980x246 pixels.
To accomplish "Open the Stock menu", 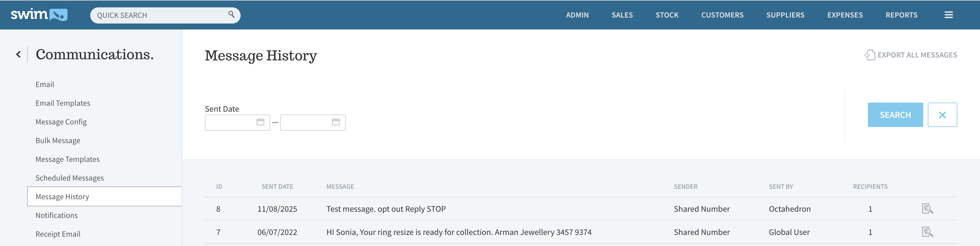I will tap(667, 15).
